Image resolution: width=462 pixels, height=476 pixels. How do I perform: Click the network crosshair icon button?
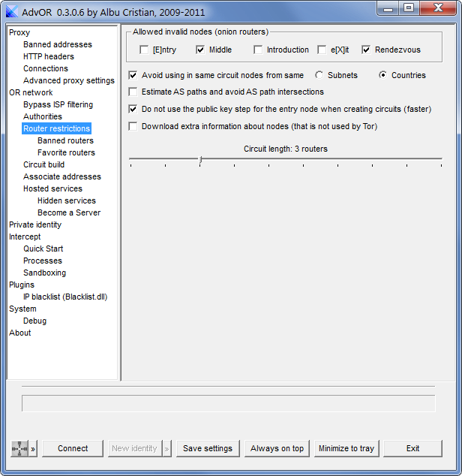(19, 448)
